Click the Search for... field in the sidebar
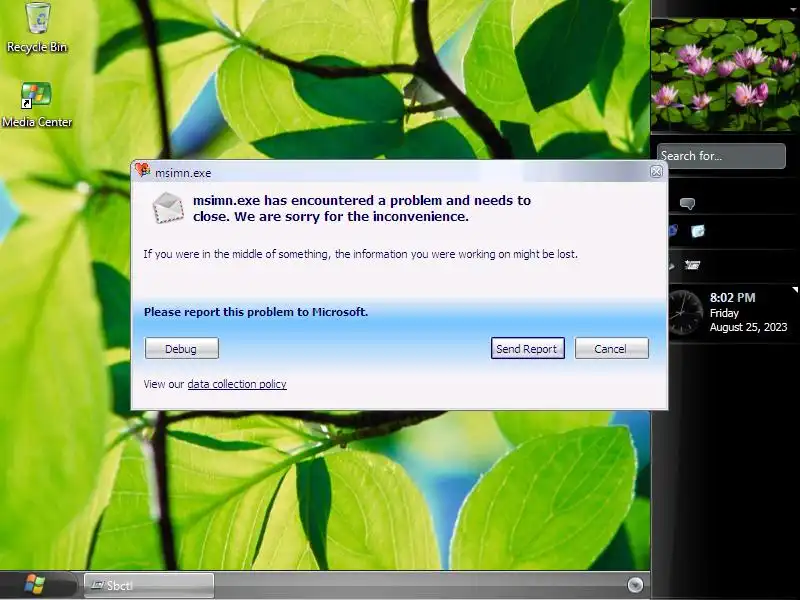Image resolution: width=800 pixels, height=600 pixels. click(721, 156)
